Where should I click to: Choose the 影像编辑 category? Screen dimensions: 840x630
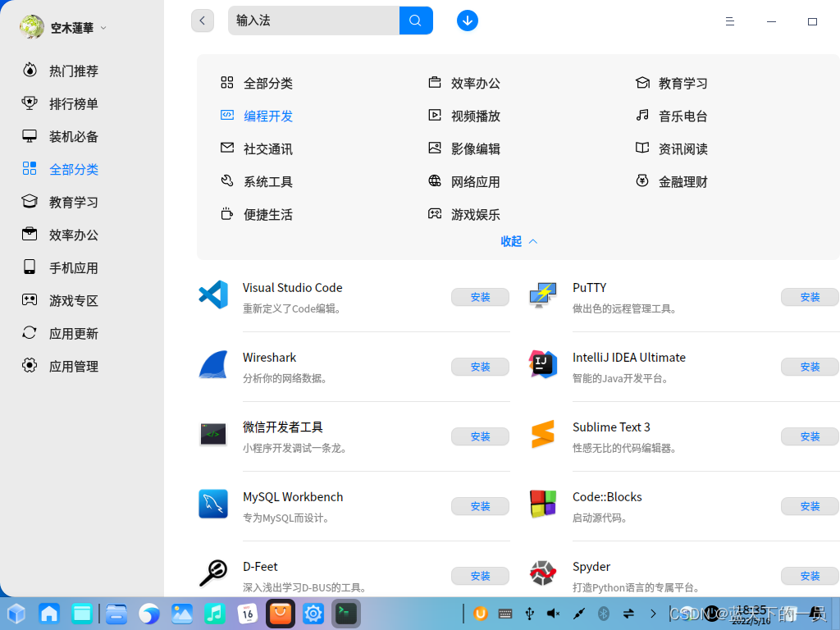464,148
